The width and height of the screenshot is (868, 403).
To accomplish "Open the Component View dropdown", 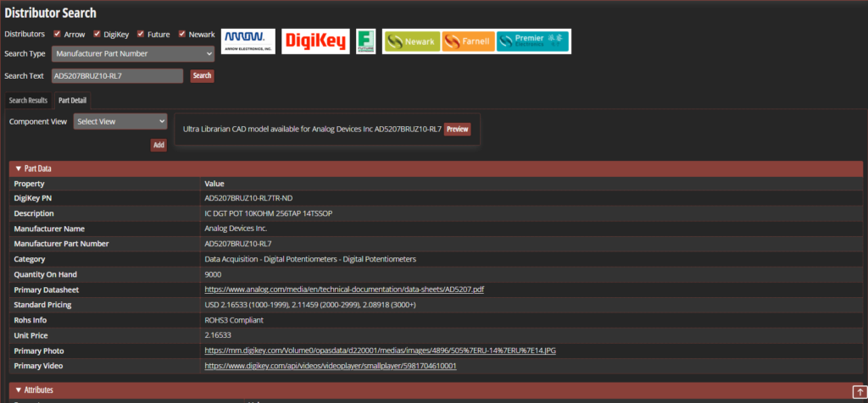I will (120, 122).
